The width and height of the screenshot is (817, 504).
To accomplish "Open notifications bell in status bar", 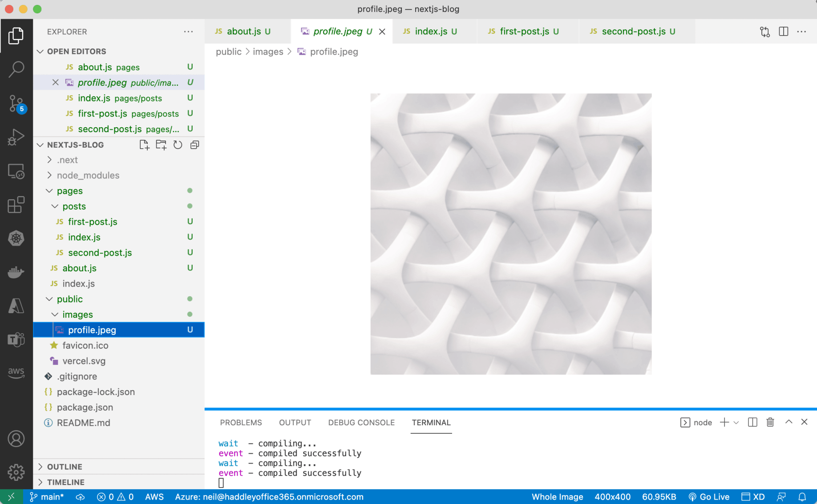I will (x=802, y=497).
